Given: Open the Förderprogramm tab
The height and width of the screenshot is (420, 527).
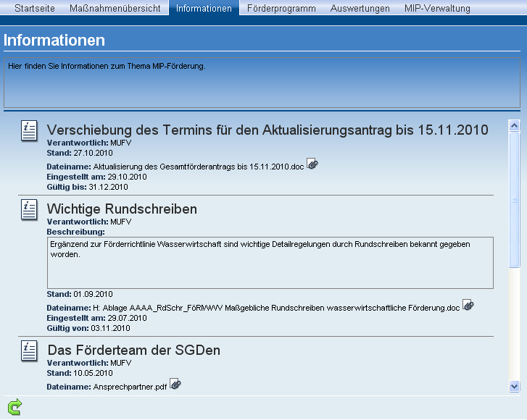Looking at the screenshot, I should click(281, 8).
